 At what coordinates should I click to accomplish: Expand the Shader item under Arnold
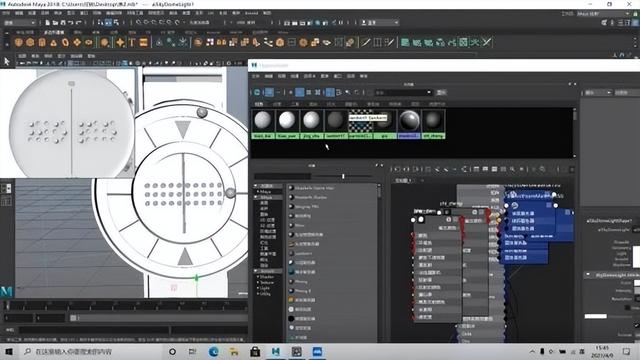[x=258, y=277]
